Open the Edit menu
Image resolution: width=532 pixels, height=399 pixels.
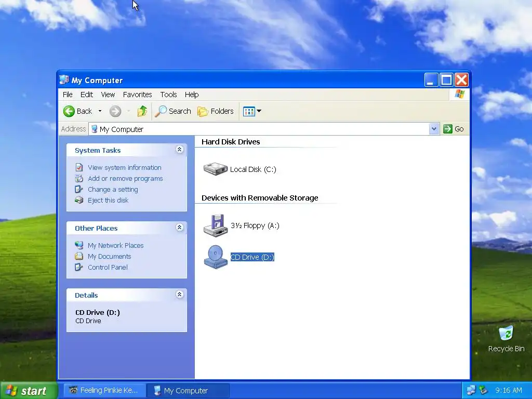click(87, 95)
